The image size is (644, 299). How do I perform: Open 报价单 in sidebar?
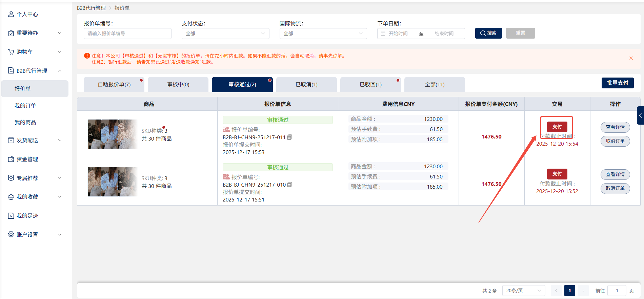pos(35,89)
